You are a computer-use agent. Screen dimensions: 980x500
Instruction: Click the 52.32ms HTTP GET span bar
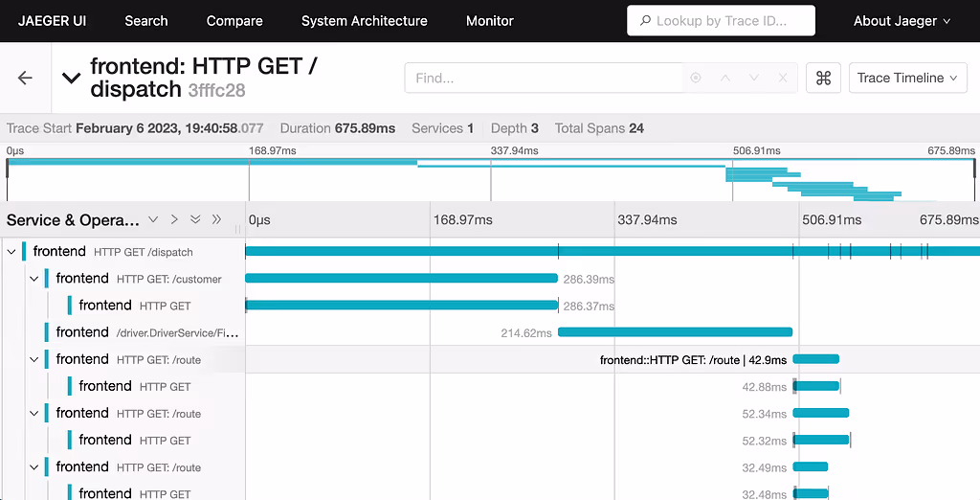[x=821, y=440]
